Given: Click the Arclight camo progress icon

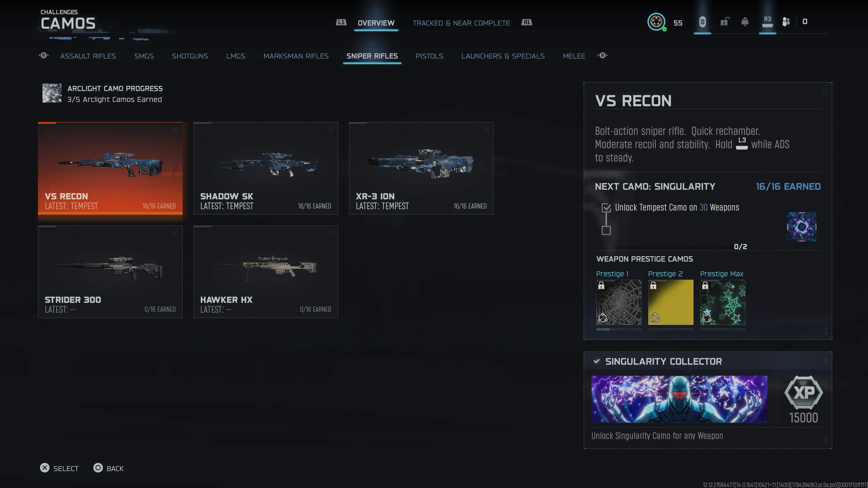Looking at the screenshot, I should 52,93.
